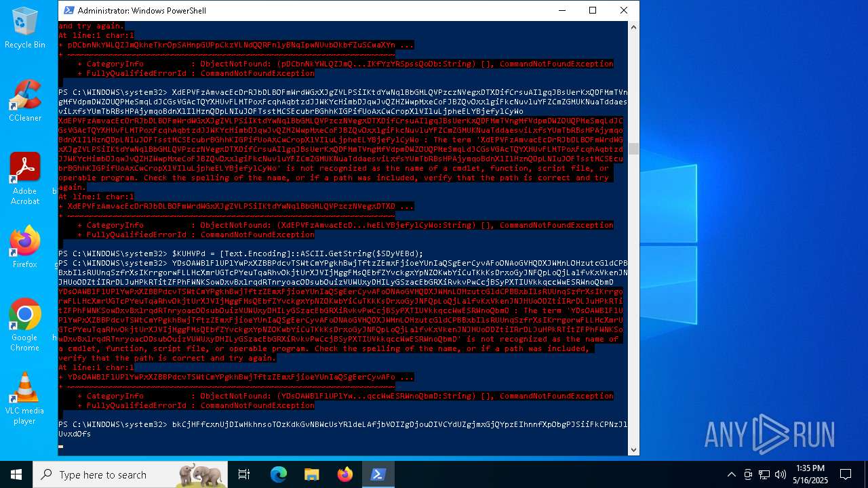Screen dimensions: 868x488
Task: Open the notification center icon
Action: tap(846, 474)
